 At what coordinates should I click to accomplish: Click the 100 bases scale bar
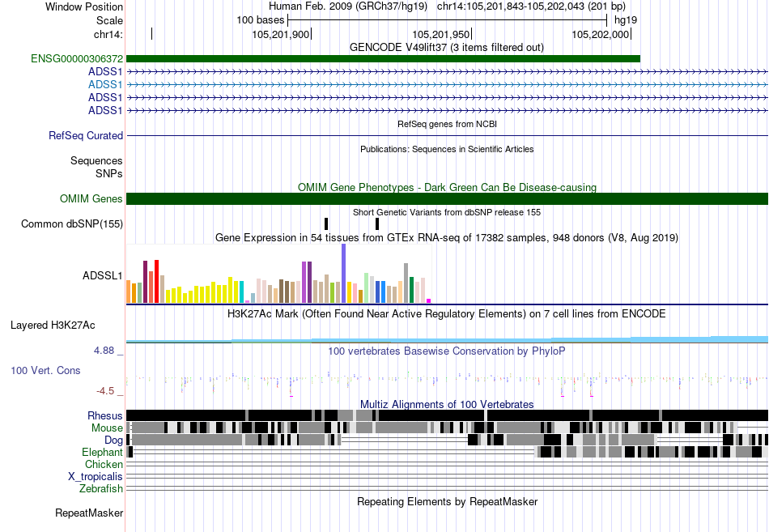[x=448, y=20]
